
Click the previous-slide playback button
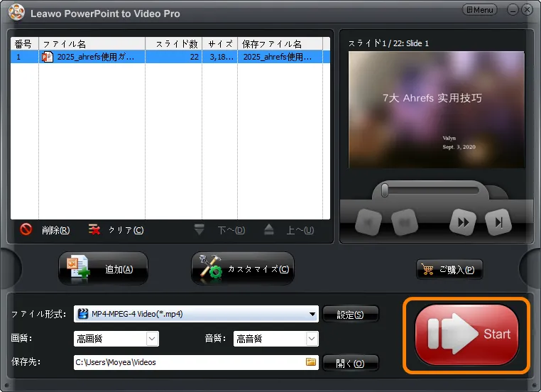click(x=368, y=222)
